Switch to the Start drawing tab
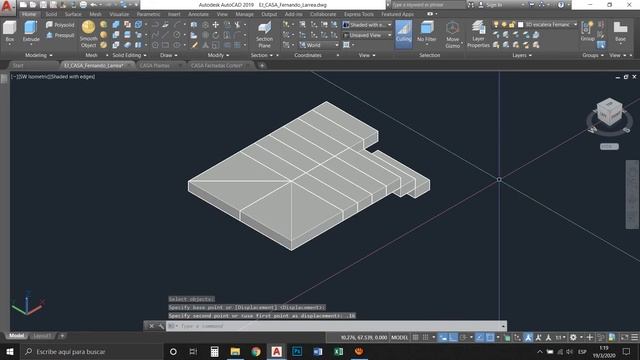Image resolution: width=640 pixels, height=360 pixels. click(18, 65)
